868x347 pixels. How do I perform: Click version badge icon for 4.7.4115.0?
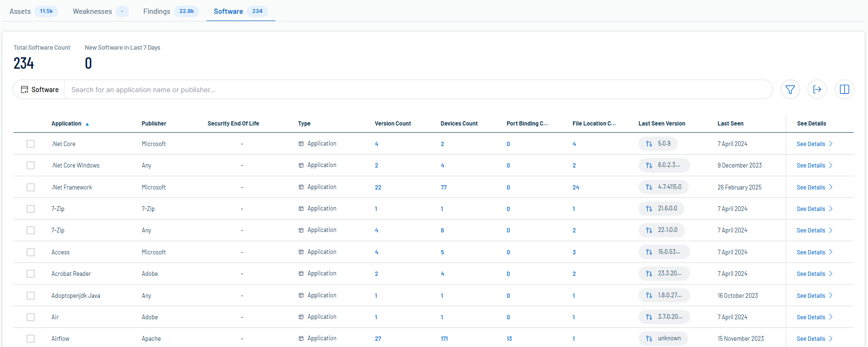click(649, 187)
